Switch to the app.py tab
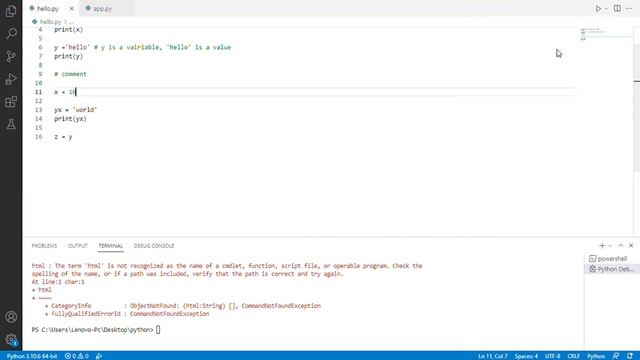The height and width of the screenshot is (360, 640). 102,9
